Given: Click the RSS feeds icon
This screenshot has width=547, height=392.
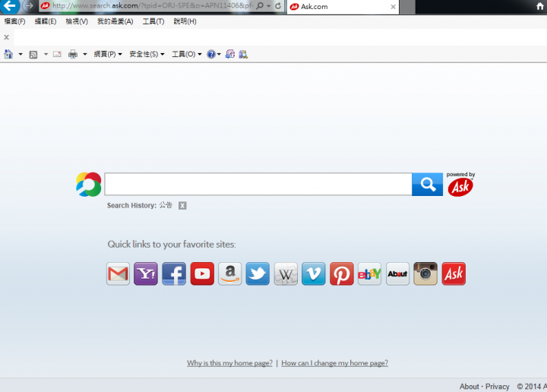Looking at the screenshot, I should click(x=33, y=55).
